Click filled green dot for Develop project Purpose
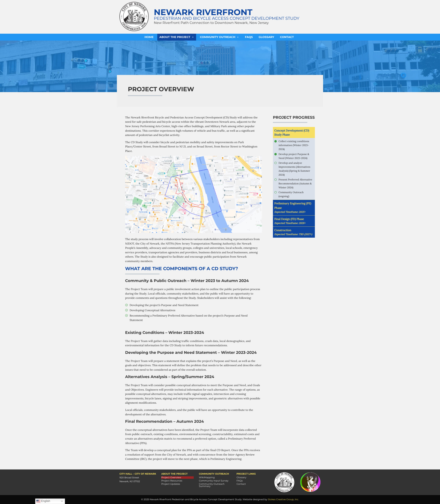The height and width of the screenshot is (504, 440). [276, 154]
